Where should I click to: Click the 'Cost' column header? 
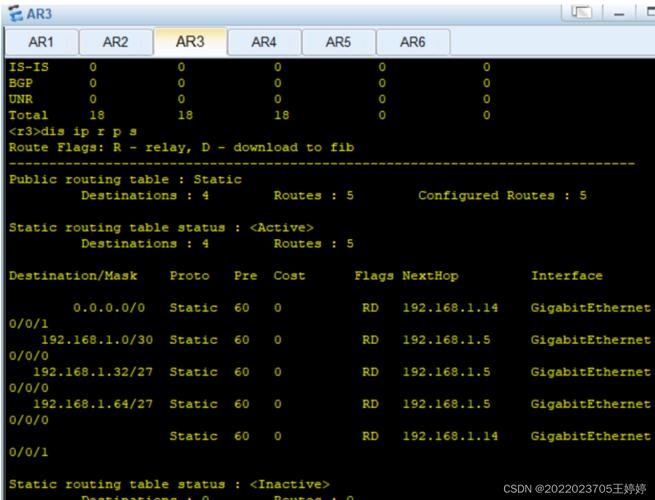(x=289, y=276)
